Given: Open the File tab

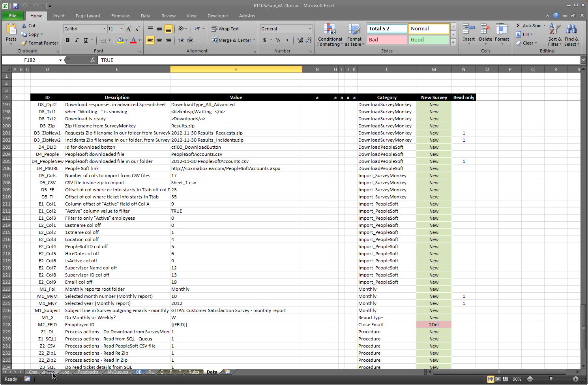Looking at the screenshot, I should pyautogui.click(x=13, y=16).
